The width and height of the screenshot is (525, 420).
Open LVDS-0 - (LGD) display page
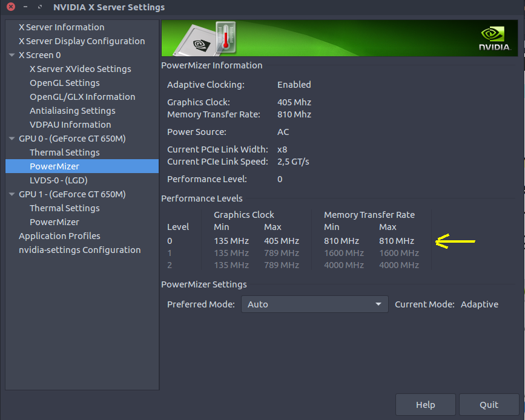pos(59,180)
